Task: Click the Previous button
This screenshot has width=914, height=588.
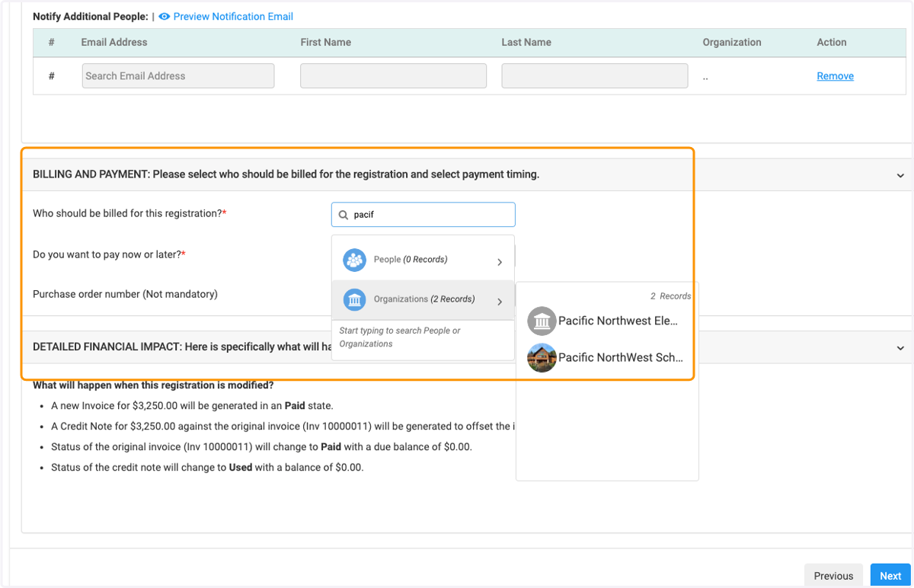Action: coord(833,576)
